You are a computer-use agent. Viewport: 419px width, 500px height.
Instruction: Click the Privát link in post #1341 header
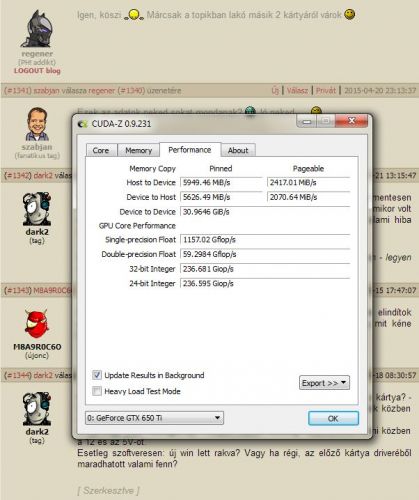point(326,90)
